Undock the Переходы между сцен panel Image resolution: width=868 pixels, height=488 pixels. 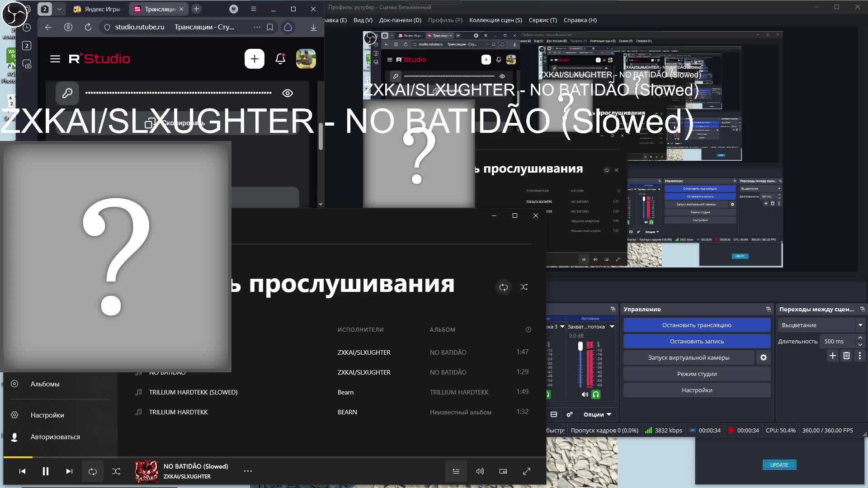click(x=862, y=309)
